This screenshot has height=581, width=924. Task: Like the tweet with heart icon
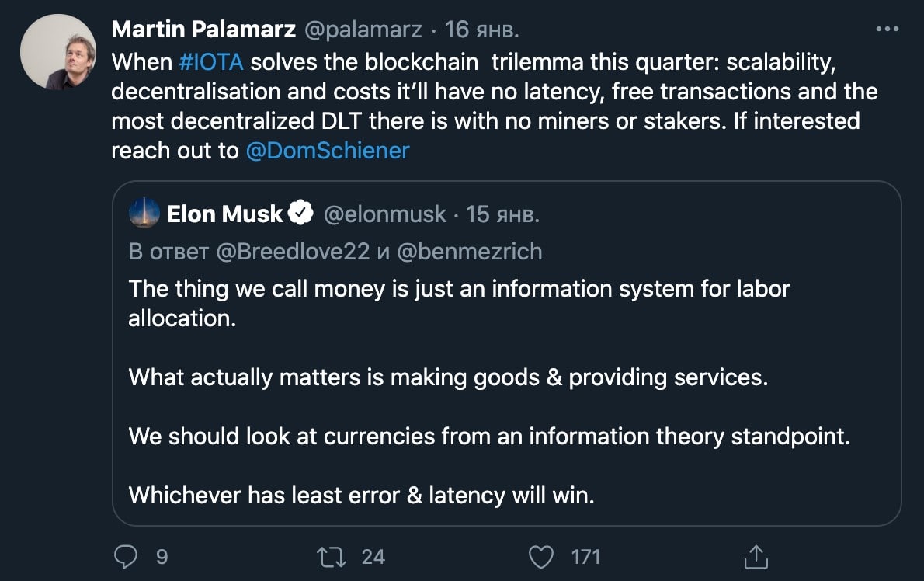tap(541, 557)
